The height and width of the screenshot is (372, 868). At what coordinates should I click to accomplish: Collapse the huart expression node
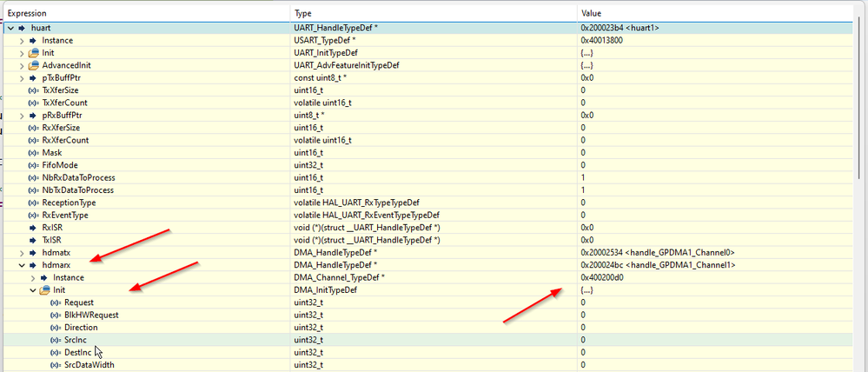coord(11,28)
